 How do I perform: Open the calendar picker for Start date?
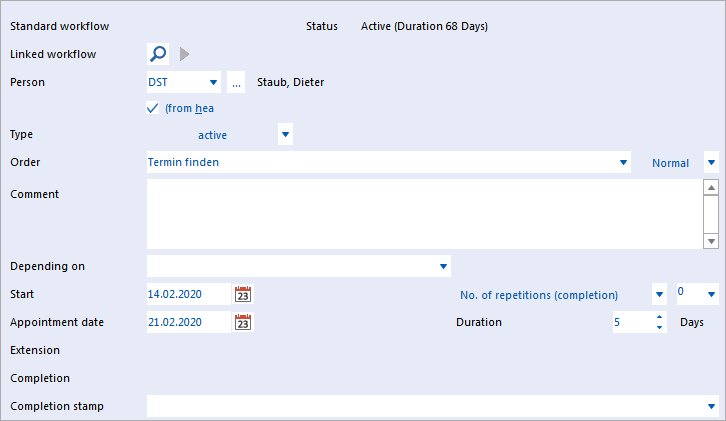(243, 294)
